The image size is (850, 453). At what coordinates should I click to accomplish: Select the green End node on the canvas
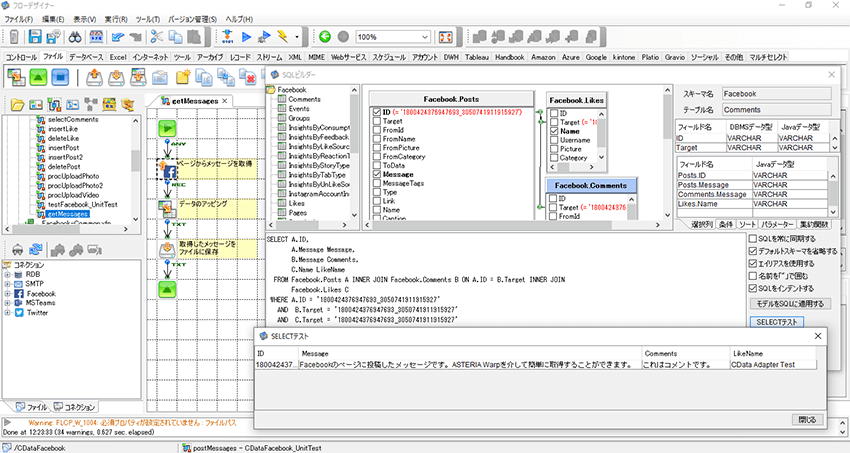click(168, 289)
